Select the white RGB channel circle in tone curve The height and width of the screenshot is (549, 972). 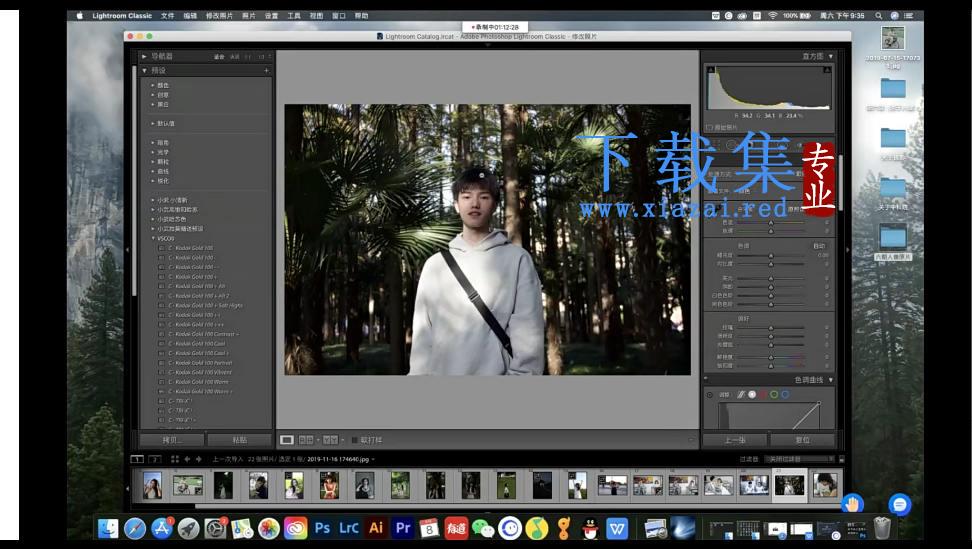pyautogui.click(x=752, y=395)
